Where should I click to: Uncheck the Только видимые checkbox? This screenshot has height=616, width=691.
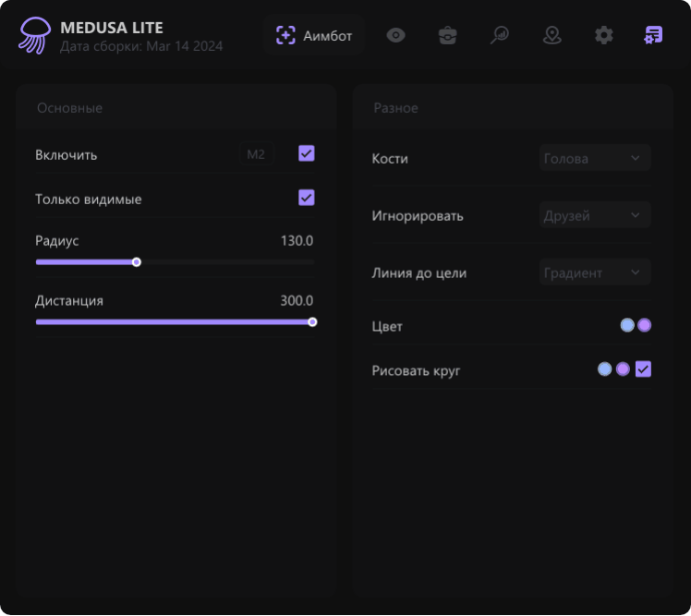(x=307, y=198)
